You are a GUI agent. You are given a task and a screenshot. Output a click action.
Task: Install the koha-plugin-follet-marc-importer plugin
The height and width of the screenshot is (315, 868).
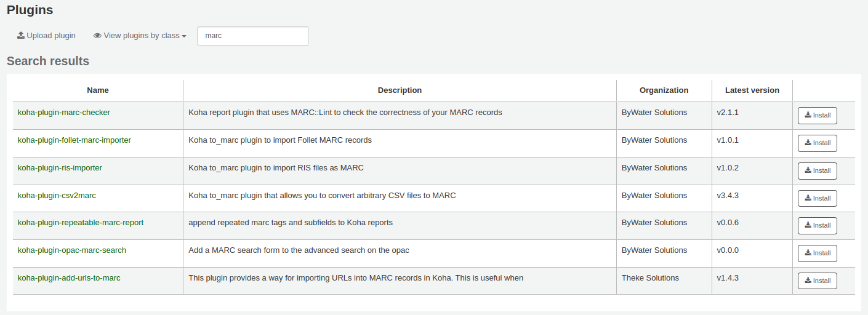click(817, 143)
